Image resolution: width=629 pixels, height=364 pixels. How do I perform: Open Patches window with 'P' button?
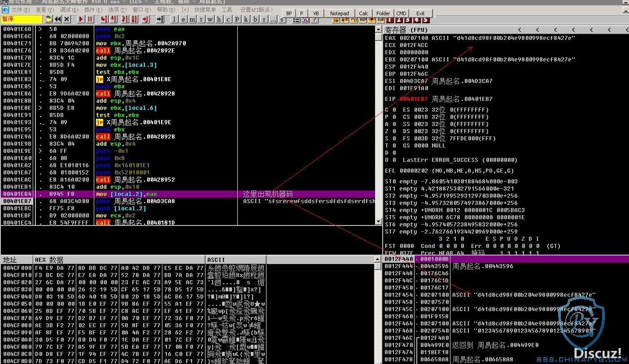[x=237, y=19]
